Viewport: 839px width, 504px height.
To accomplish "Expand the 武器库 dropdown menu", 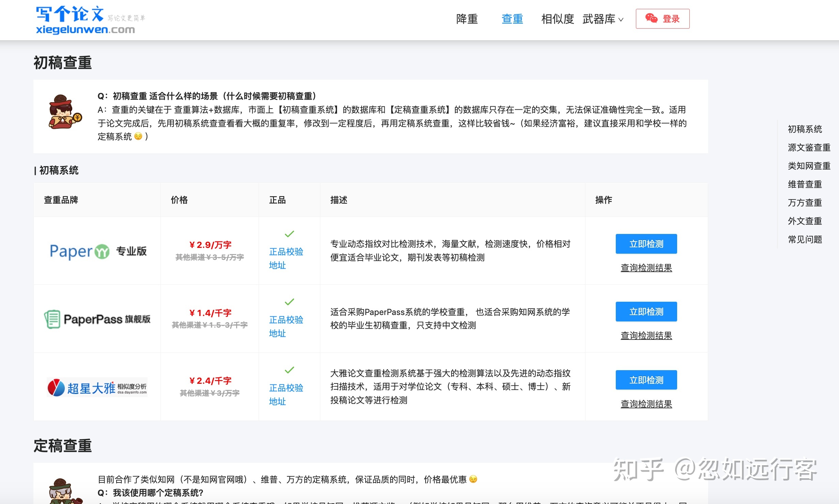I will coord(603,19).
